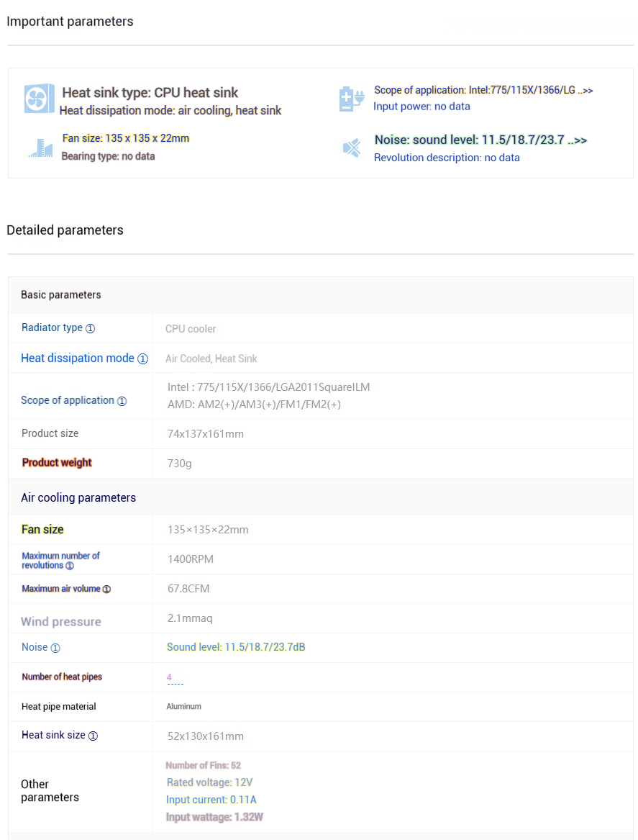The width and height of the screenshot is (638, 840).
Task: Click the Sound level 11.5/18.7/23.7dB link
Action: (236, 647)
